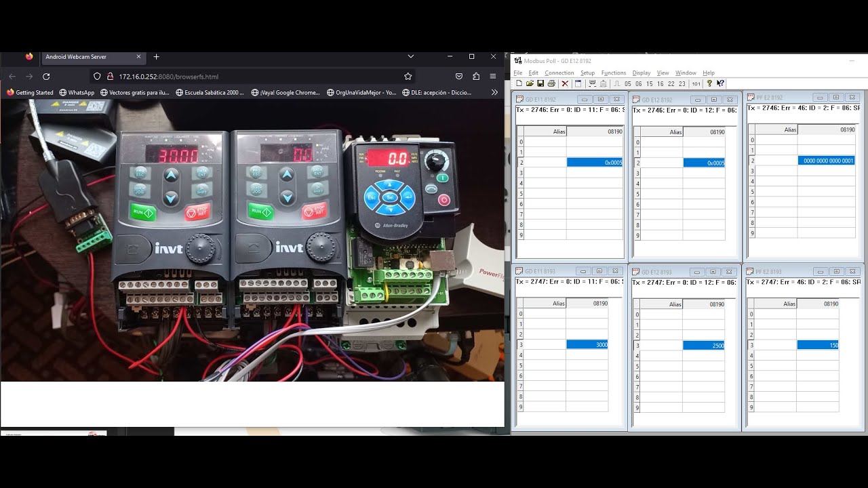Click the Alias column header in GD E12 8193
Viewport: 868px width, 488px height.
[x=661, y=304]
